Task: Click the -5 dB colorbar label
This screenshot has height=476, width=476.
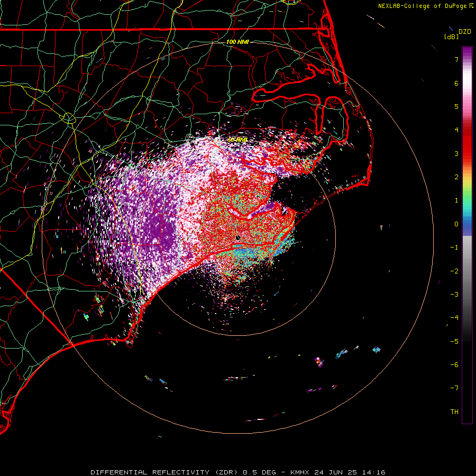Action: (x=454, y=342)
